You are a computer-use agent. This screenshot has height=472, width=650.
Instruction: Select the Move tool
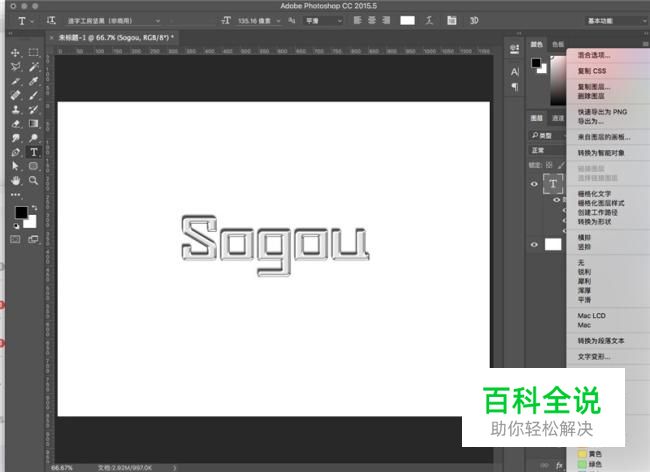click(15, 53)
